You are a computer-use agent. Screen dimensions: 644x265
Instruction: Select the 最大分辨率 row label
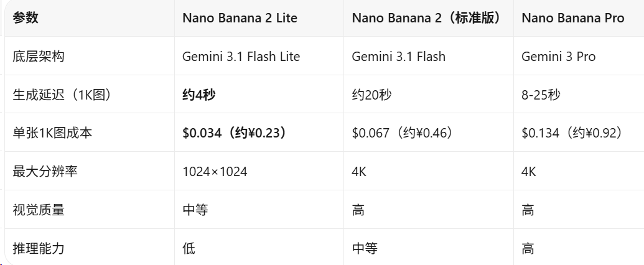(45, 171)
